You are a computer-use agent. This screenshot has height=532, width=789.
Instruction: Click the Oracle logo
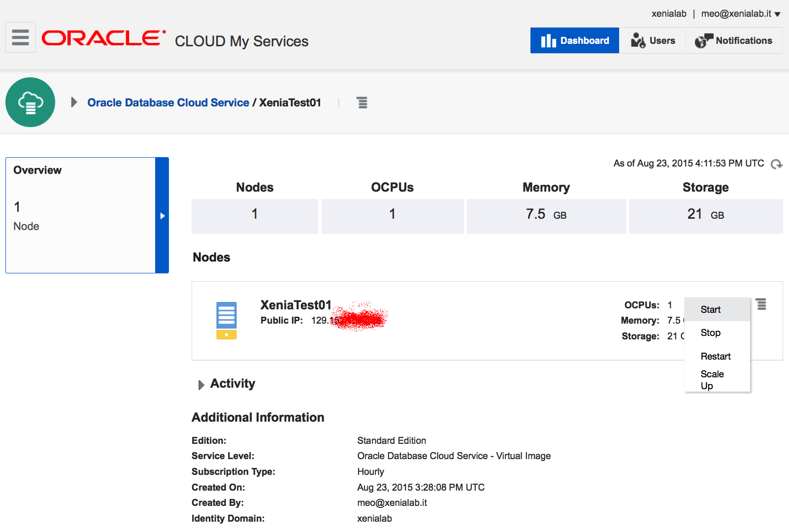pyautogui.click(x=103, y=38)
